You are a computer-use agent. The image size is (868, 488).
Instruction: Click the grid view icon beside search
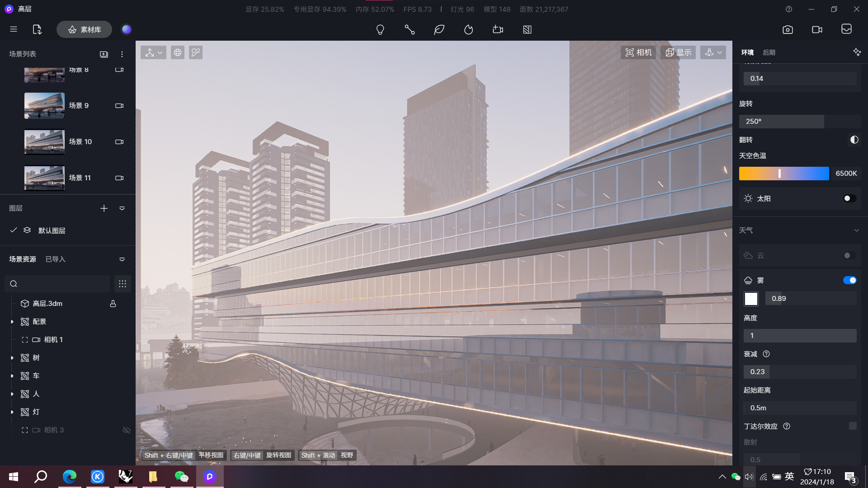tap(122, 284)
